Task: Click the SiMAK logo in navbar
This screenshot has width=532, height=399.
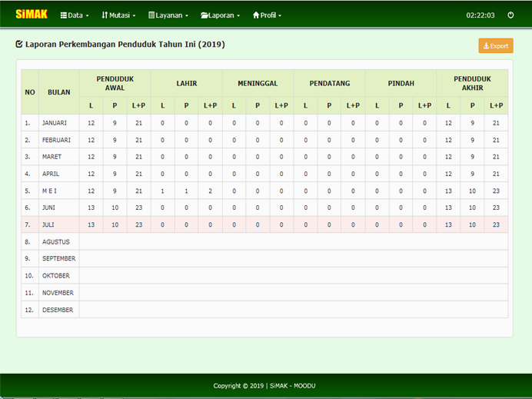Action: 32,15
